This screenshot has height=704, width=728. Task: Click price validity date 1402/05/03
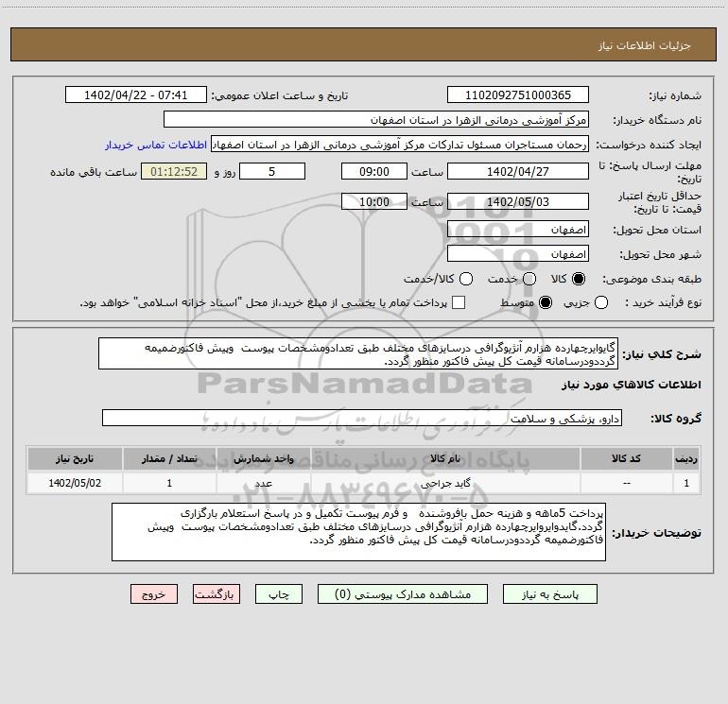pos(518,201)
